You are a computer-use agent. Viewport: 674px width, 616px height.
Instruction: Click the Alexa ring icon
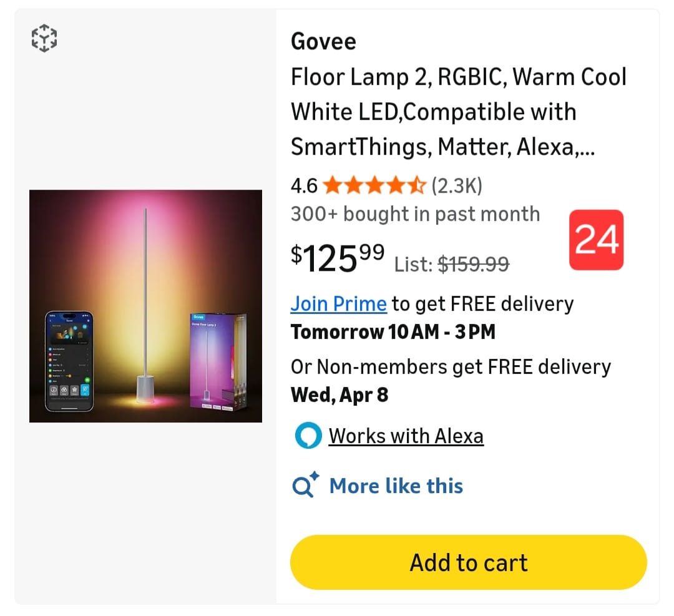(308, 436)
